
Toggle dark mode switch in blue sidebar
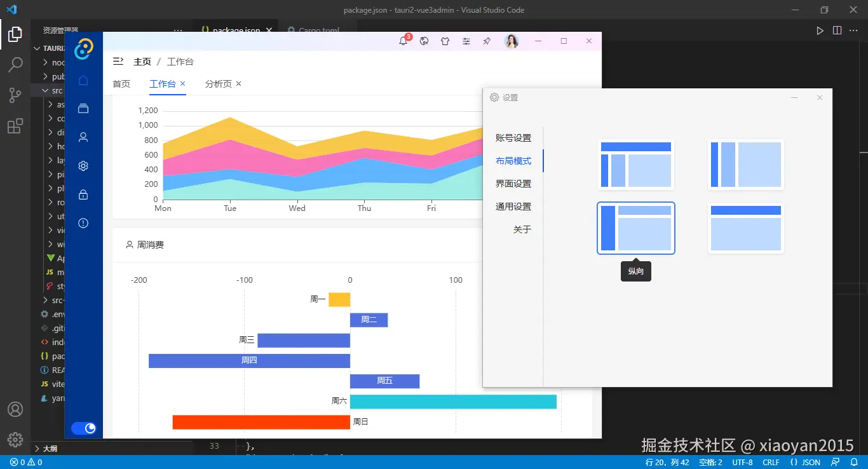click(83, 428)
